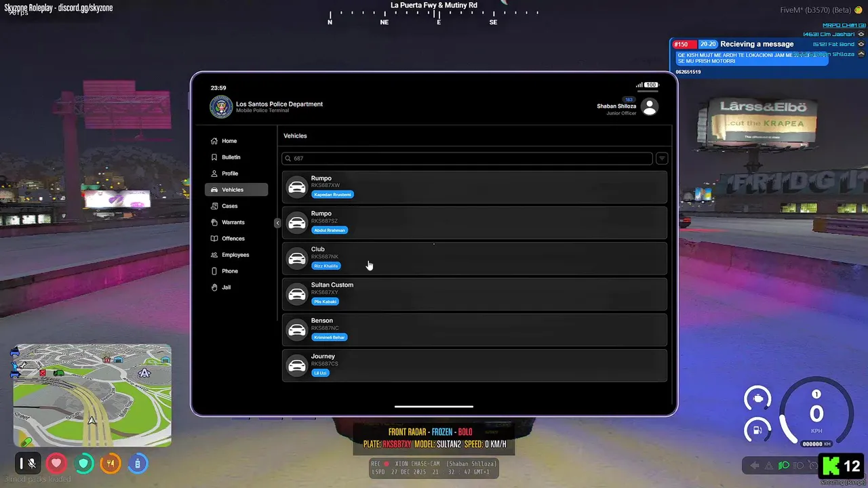
Task: Open owner tag Krimineli Behar
Action: pyautogui.click(x=330, y=338)
